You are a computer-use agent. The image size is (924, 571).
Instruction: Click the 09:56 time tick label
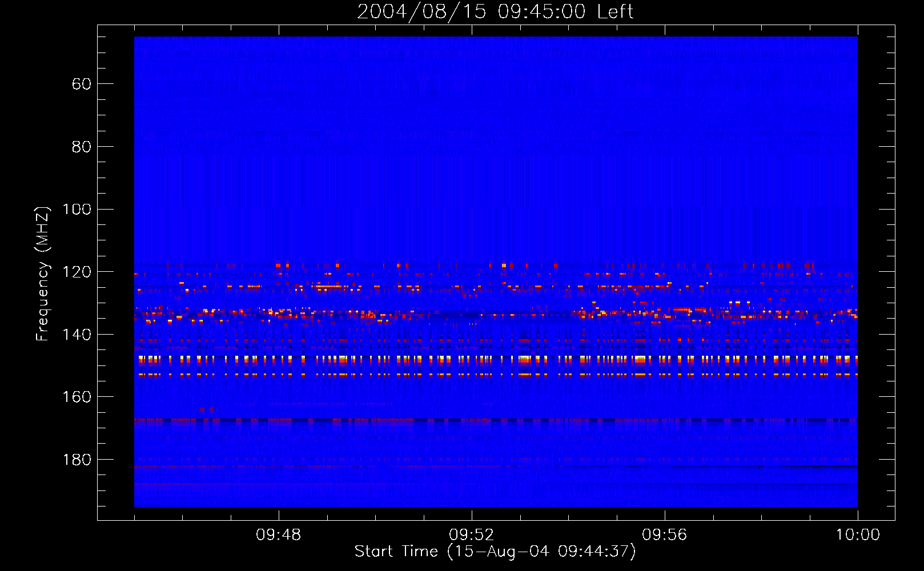pos(664,535)
